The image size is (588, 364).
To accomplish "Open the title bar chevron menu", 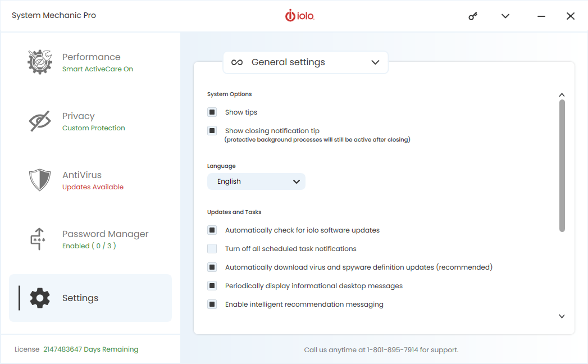I will pos(505,16).
